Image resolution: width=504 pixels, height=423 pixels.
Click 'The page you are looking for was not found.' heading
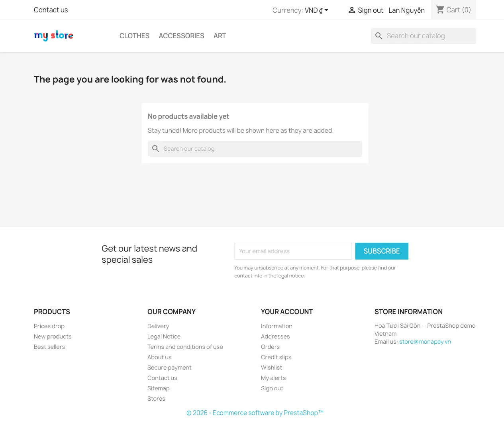coord(130,79)
